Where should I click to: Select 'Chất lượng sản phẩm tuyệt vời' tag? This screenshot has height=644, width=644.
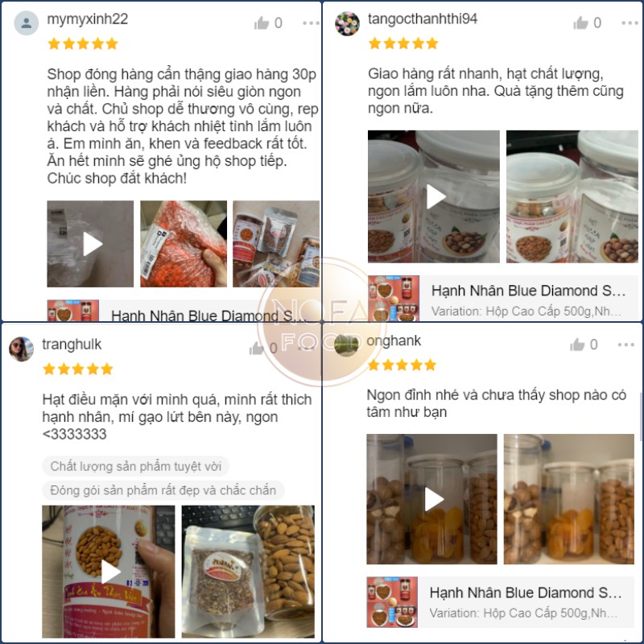[135, 466]
